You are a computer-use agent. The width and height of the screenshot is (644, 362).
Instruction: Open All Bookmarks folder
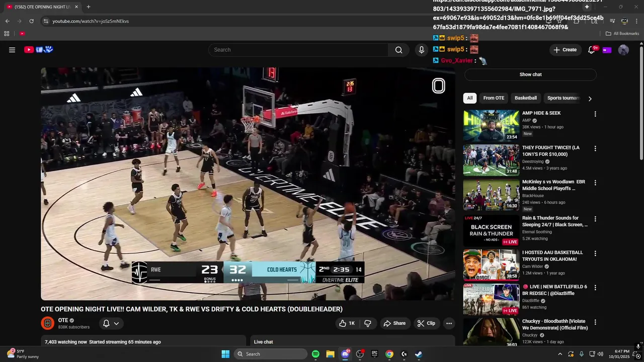pos(622,34)
